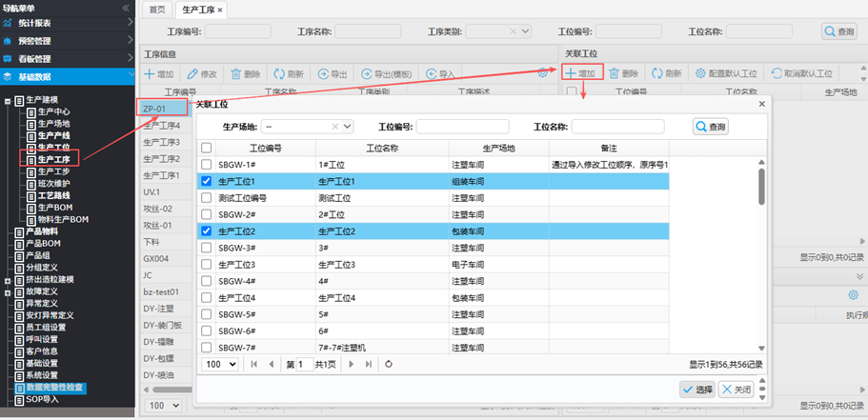Close the 关联工位 dialog with X
Image resolution: width=868 pixels, height=420 pixels.
pos(761,104)
